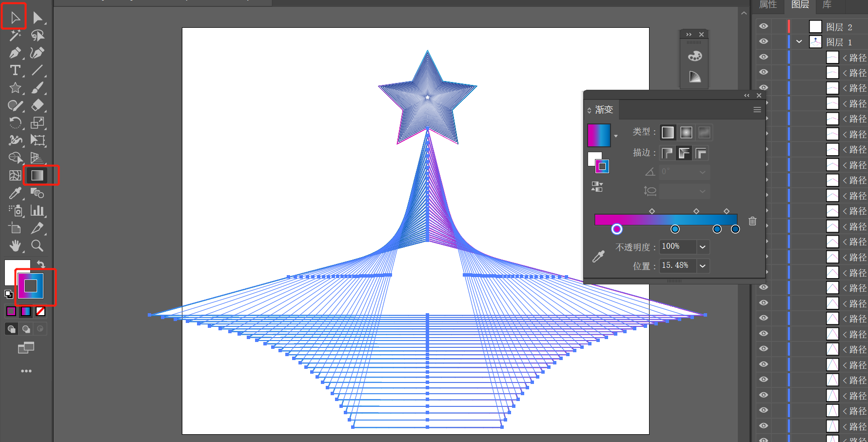
Task: Select the Star shape tool
Action: tap(15, 88)
